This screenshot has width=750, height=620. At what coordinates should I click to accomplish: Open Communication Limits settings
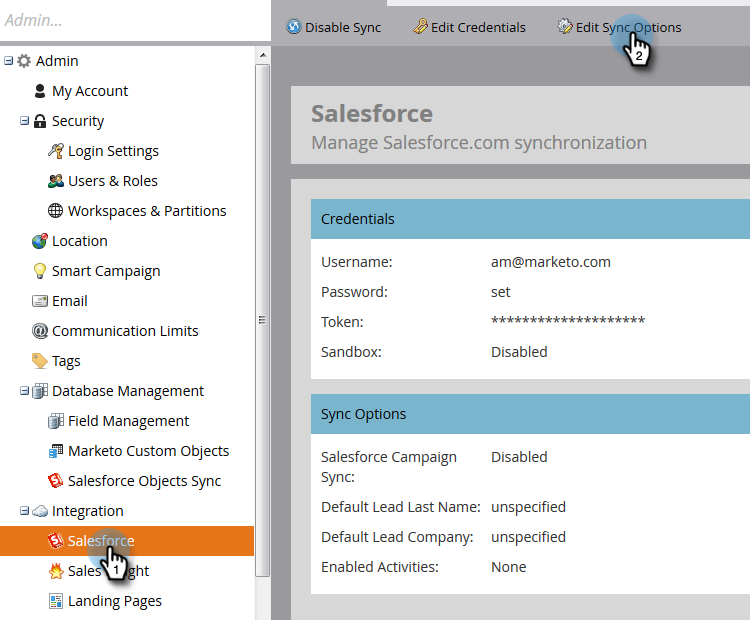pos(125,331)
